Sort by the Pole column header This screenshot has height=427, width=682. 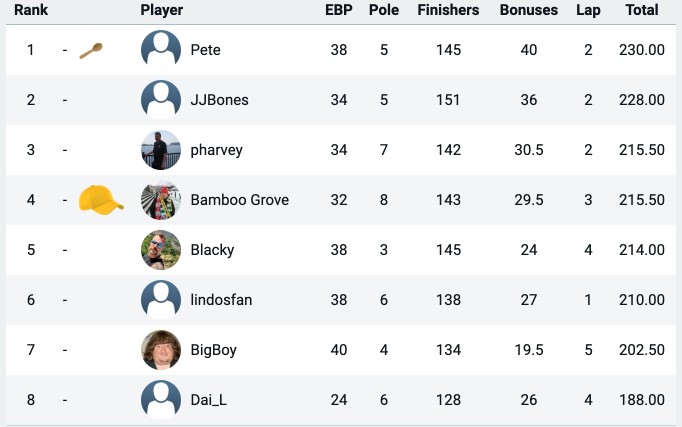(384, 10)
